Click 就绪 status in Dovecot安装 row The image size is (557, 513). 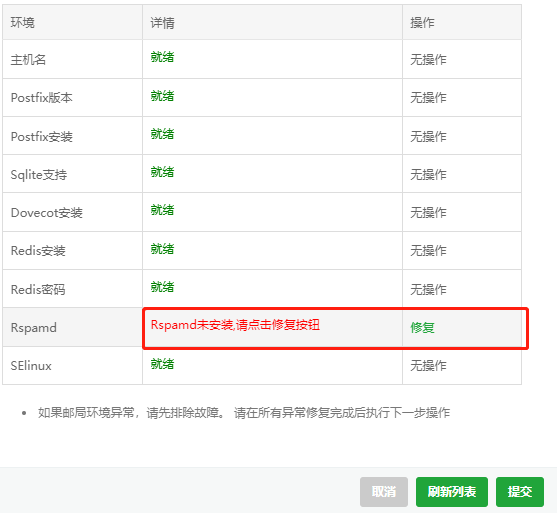(x=162, y=210)
